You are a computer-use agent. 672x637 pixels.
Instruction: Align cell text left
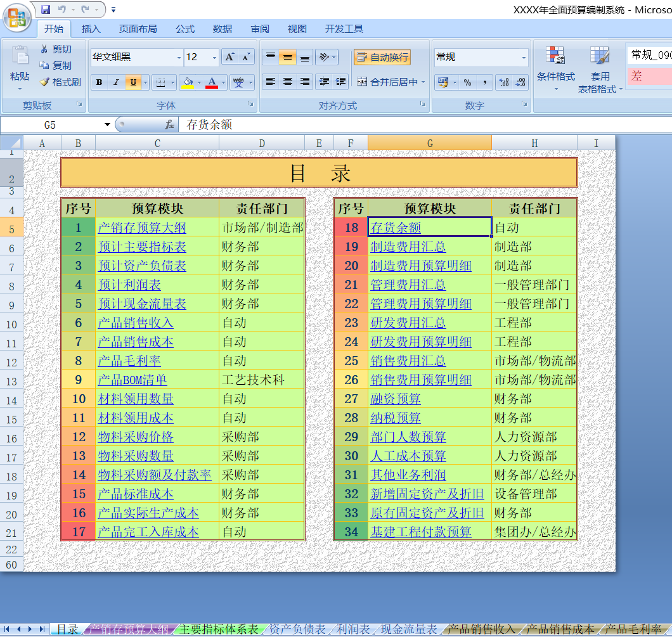click(x=271, y=81)
